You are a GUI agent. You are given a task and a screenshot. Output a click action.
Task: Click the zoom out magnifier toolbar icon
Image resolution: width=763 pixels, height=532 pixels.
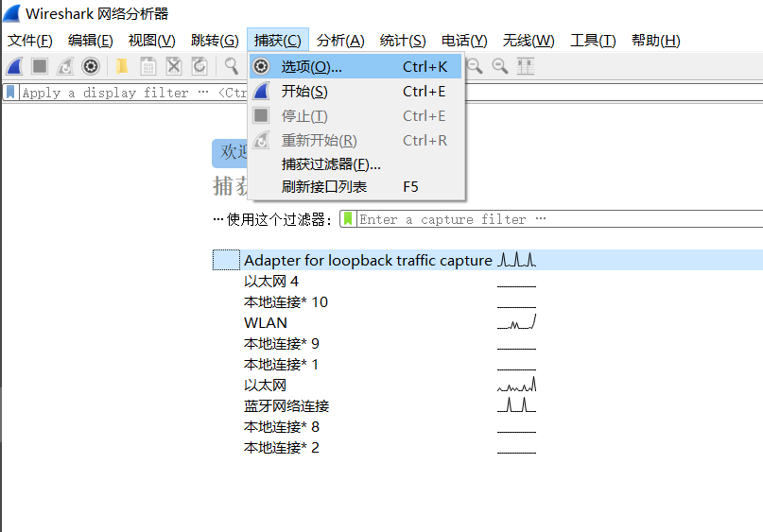click(475, 66)
